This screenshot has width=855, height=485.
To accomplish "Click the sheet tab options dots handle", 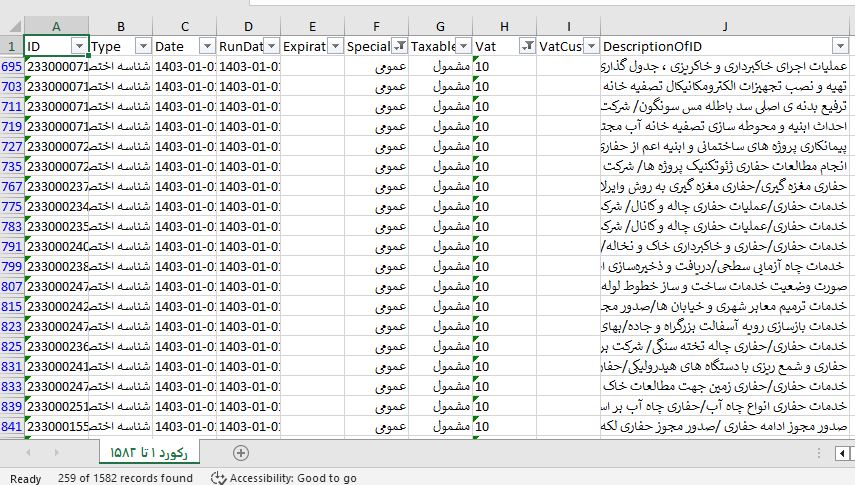I will click(818, 453).
